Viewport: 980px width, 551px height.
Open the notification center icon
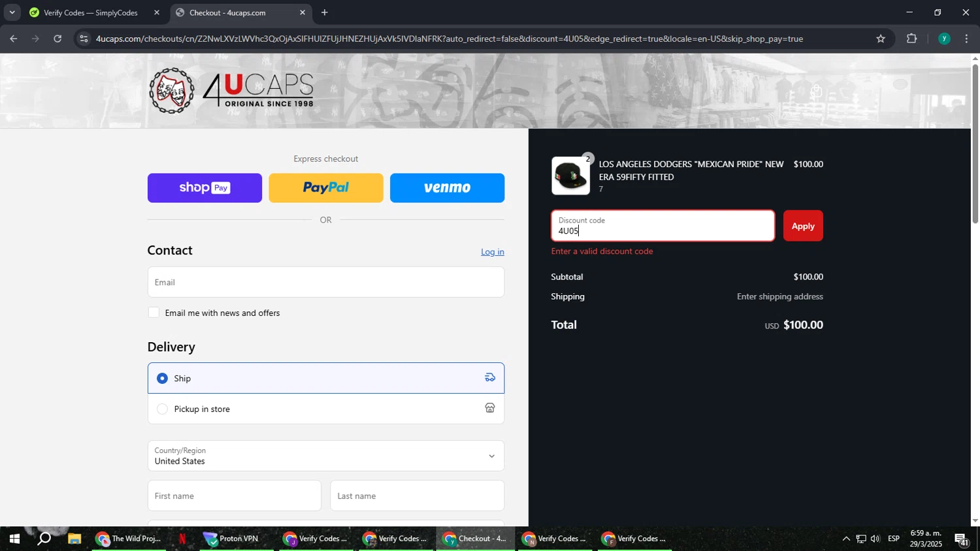pyautogui.click(x=962, y=539)
